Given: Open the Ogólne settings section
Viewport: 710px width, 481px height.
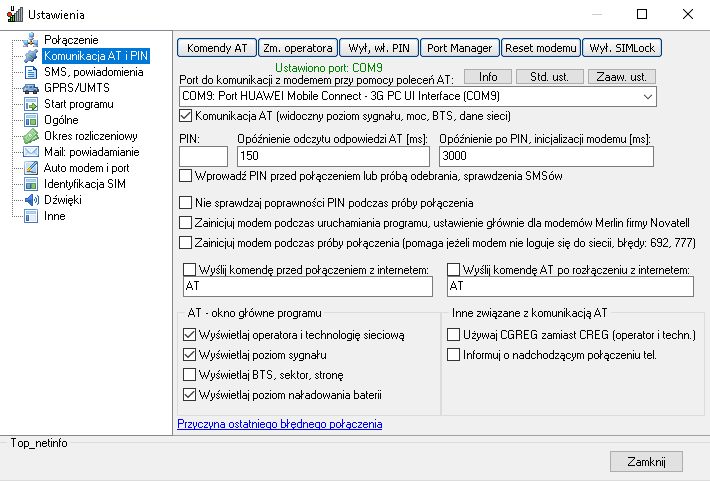Looking at the screenshot, I should 54,120.
